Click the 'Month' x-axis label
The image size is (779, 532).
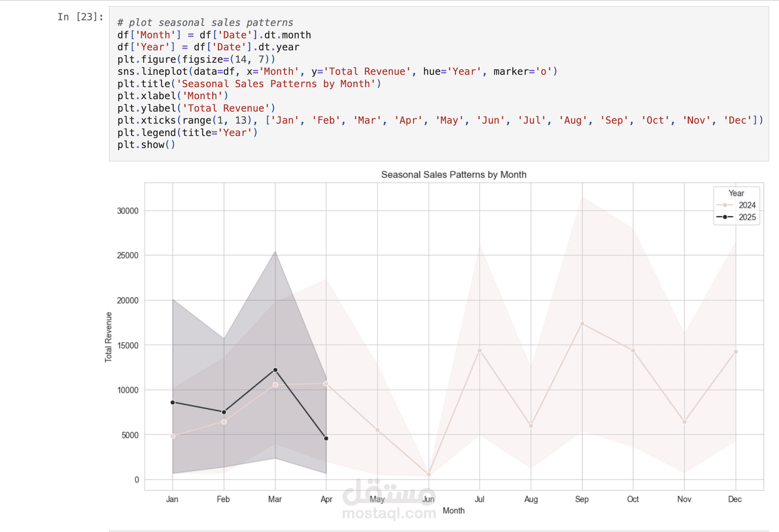tap(453, 511)
